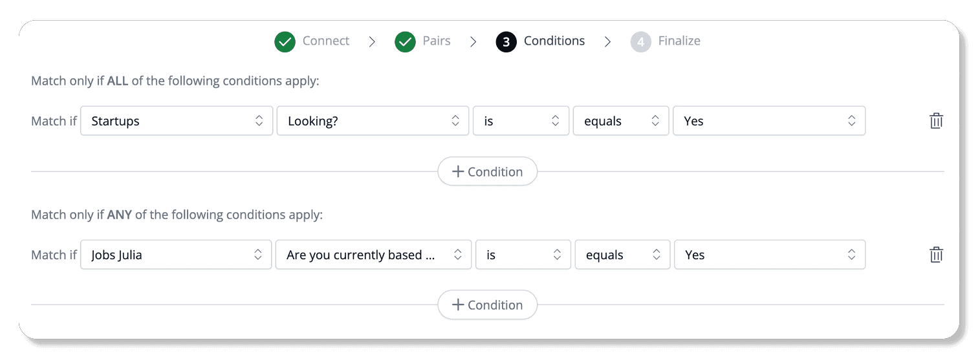This screenshot has height=364, width=980.
Task: Add a condition to the ANY group
Action: click(488, 305)
